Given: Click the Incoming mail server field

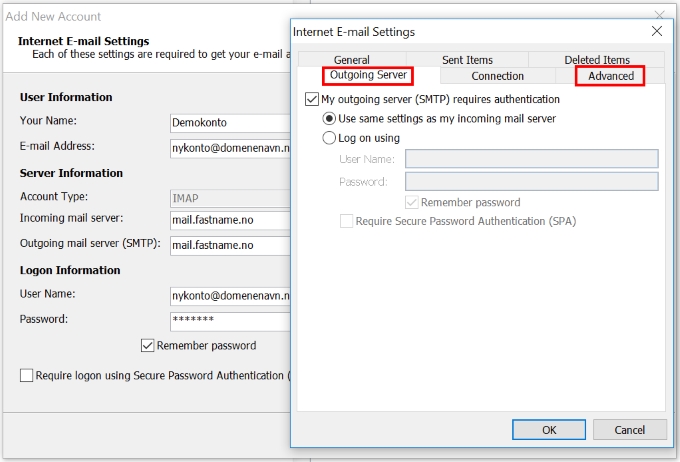Looking at the screenshot, I should click(230, 220).
